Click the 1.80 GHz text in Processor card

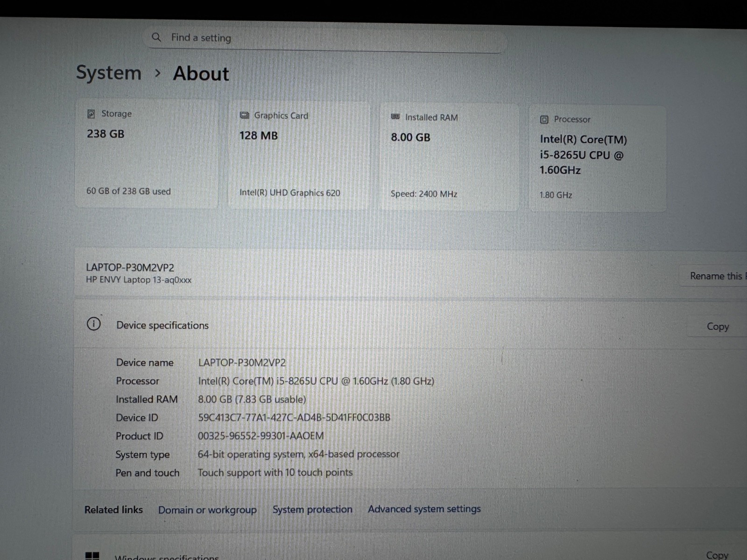556,195
